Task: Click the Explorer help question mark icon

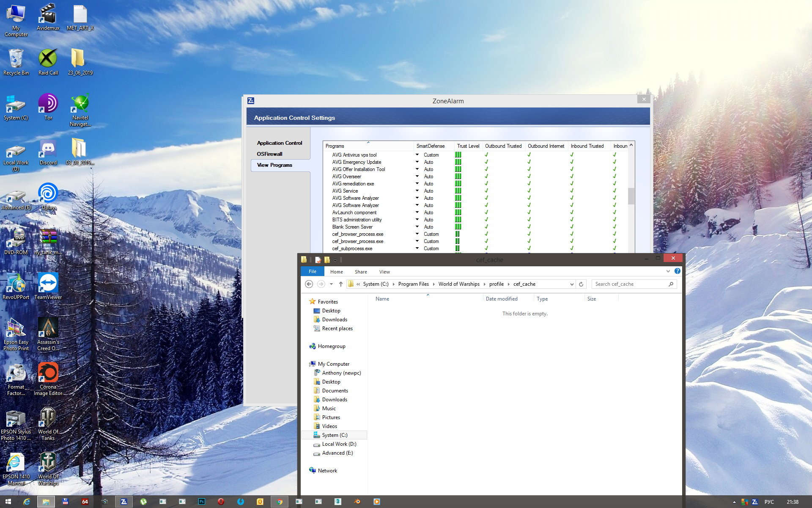Action: (677, 271)
